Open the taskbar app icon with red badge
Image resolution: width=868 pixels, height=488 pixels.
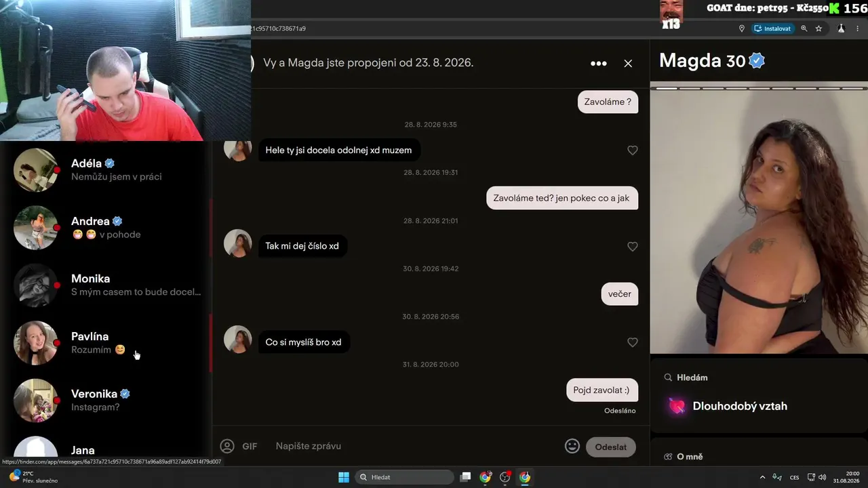point(505,477)
